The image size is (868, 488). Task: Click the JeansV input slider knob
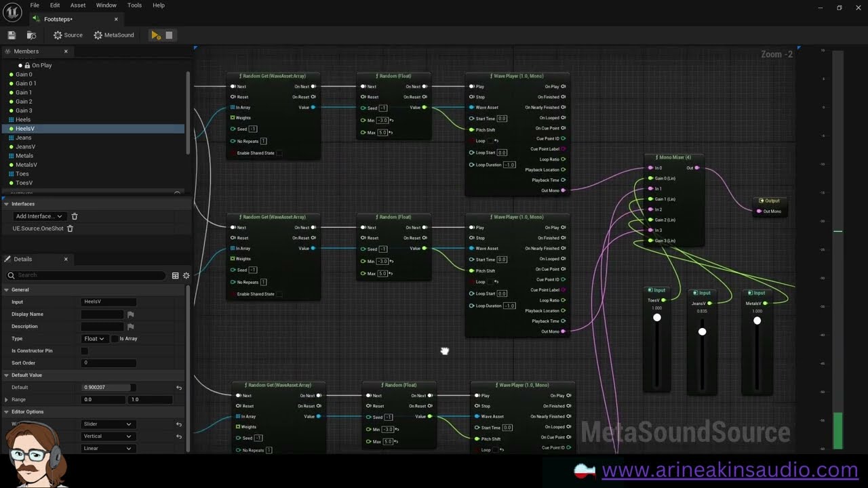point(702,331)
